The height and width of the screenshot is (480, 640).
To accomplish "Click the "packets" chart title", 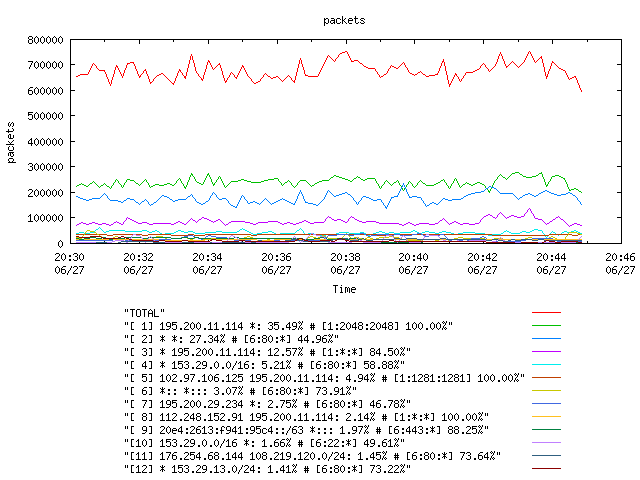I will click(344, 20).
